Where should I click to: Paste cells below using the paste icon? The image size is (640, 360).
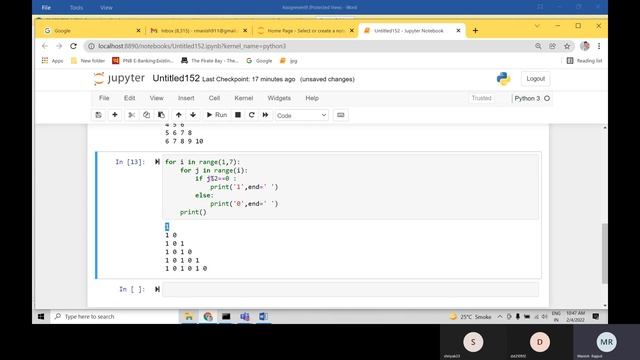point(161,115)
